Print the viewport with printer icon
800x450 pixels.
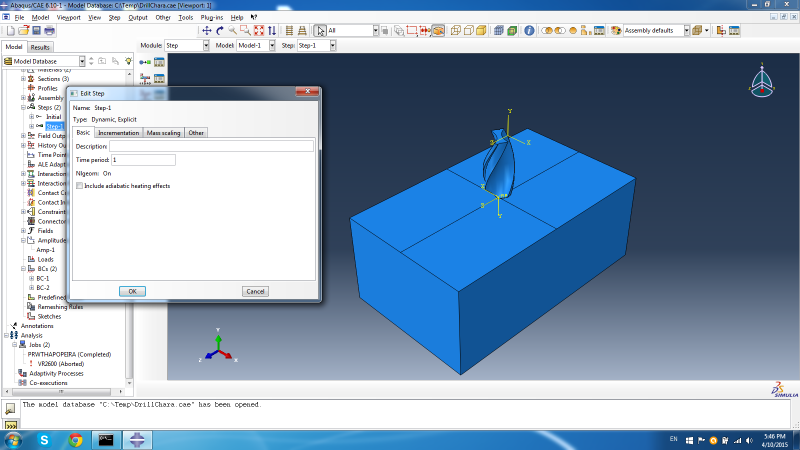[49, 31]
